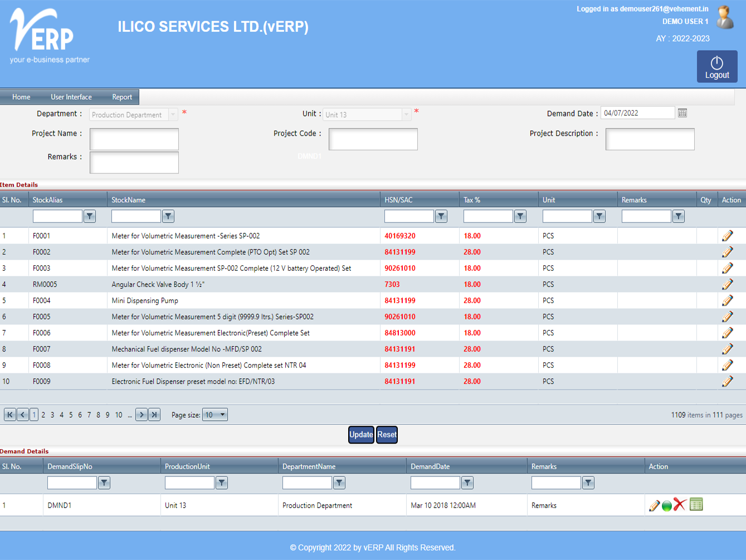Edit item F0008 using its pencil icon
The width and height of the screenshot is (746, 560).
(x=727, y=365)
